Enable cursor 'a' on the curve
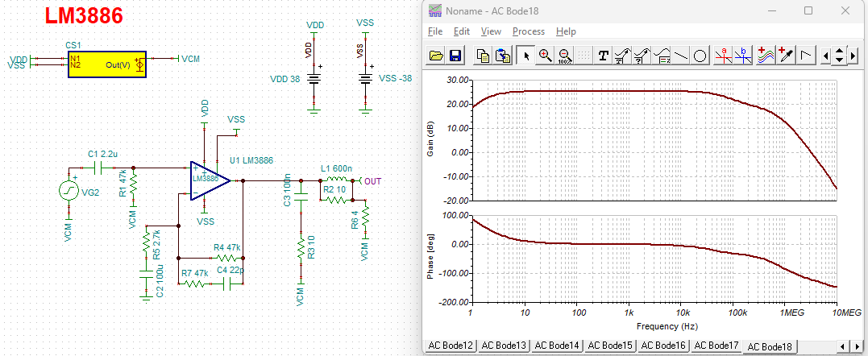The height and width of the screenshot is (356, 868). click(724, 56)
